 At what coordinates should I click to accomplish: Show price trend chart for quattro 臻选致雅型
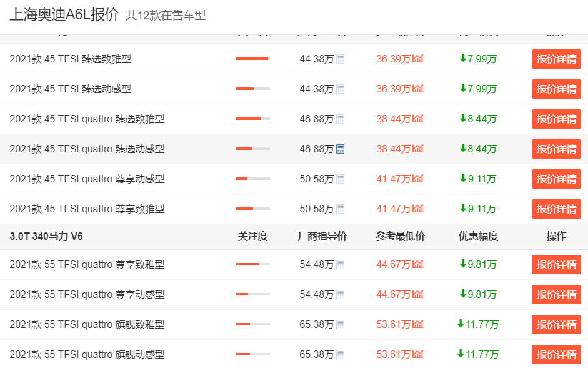coord(418,119)
